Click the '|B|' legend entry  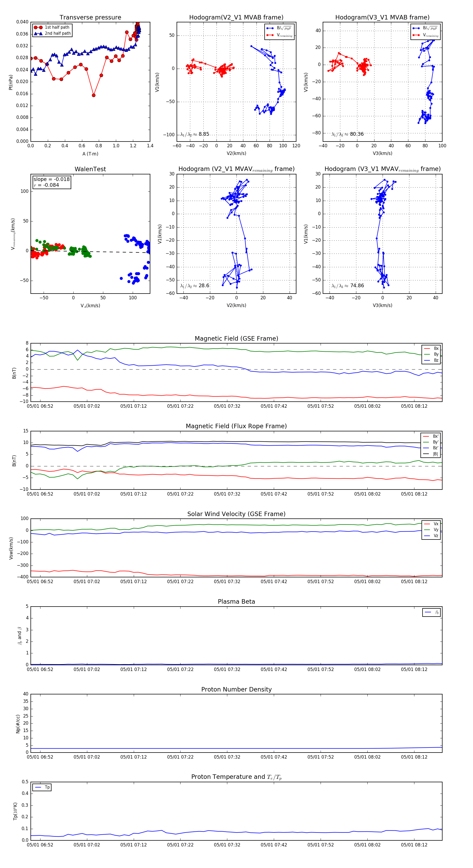[431, 454]
